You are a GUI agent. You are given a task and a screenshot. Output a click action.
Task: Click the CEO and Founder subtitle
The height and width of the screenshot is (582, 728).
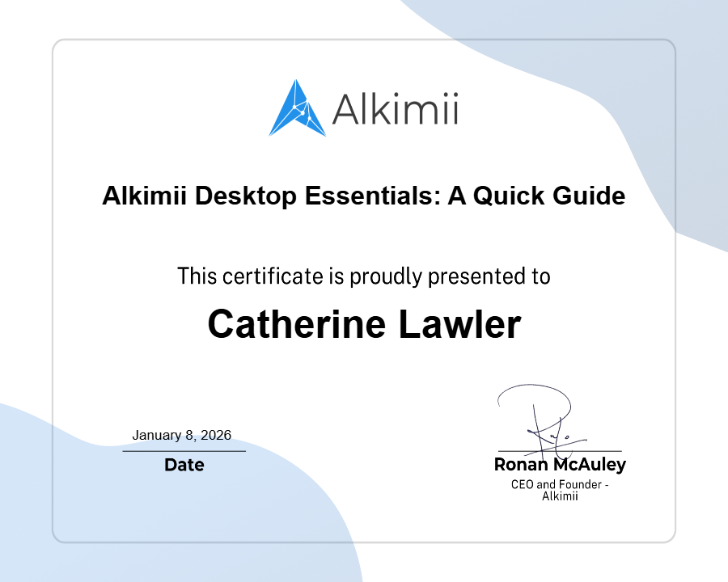[559, 491]
